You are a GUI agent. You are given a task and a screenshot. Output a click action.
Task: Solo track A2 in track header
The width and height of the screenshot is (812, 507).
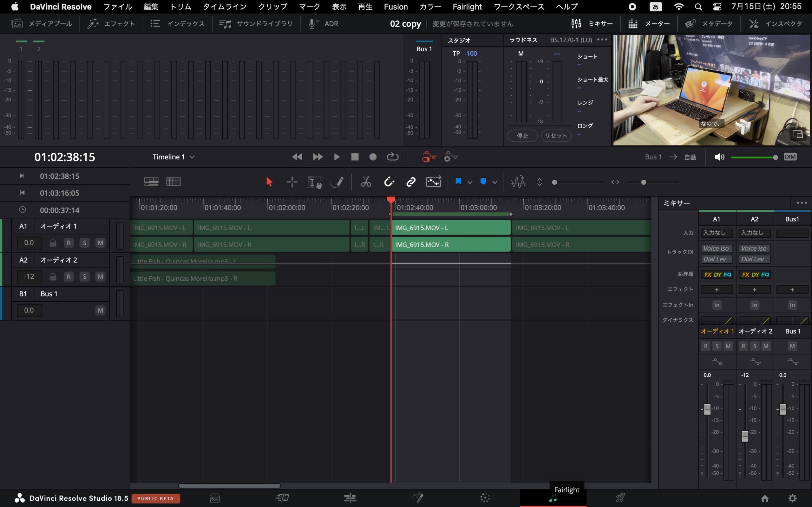(84, 277)
